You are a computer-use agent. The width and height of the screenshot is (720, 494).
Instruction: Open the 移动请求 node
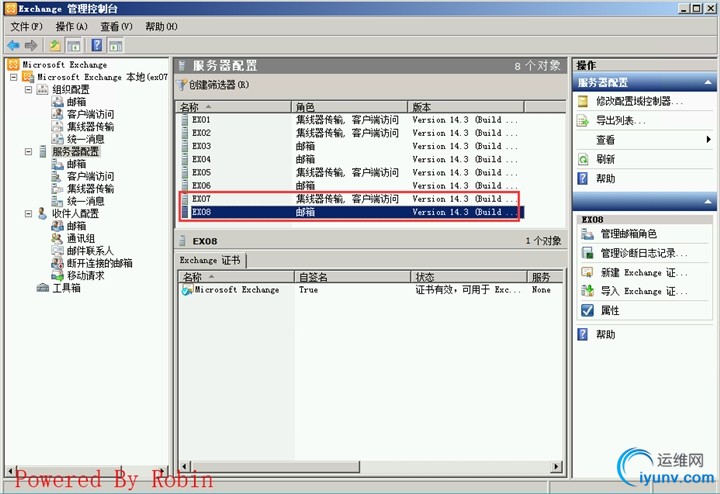click(78, 275)
